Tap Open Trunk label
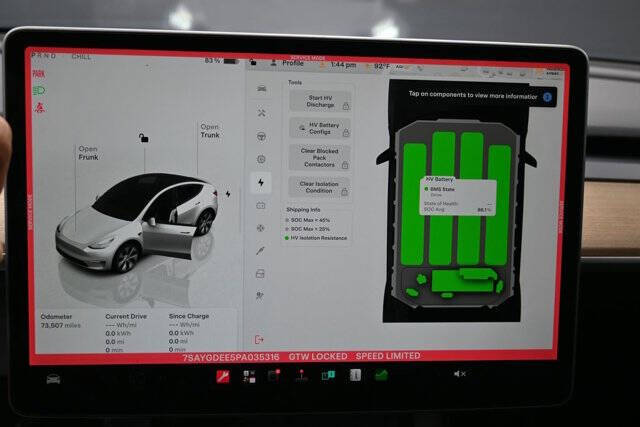Image resolution: width=640 pixels, height=427 pixels. point(210,131)
